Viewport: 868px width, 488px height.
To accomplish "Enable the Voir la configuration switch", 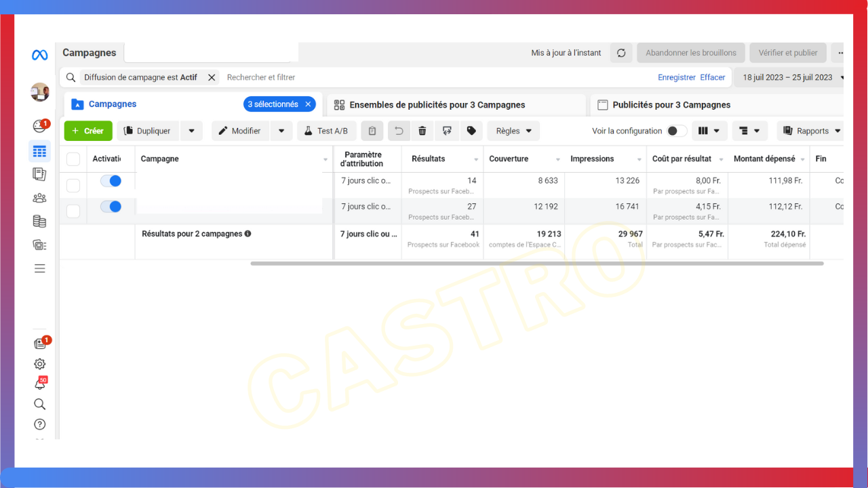I will pos(676,131).
